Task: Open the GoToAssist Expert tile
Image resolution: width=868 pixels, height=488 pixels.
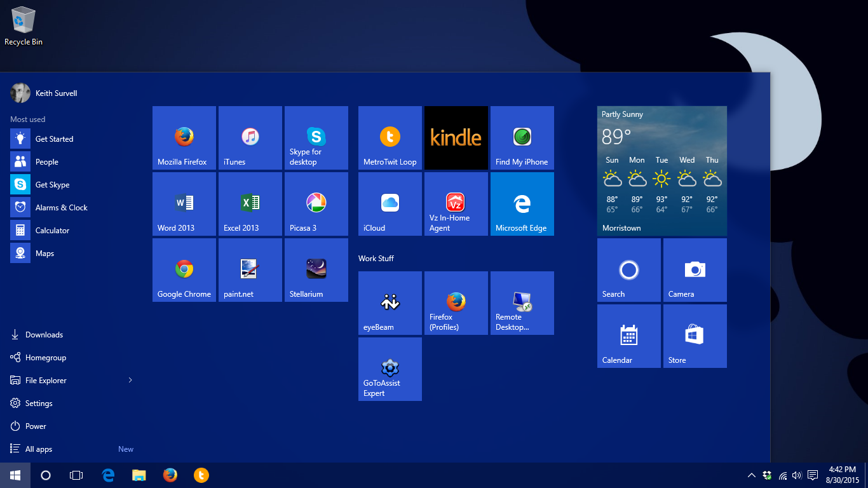Action: click(x=390, y=369)
